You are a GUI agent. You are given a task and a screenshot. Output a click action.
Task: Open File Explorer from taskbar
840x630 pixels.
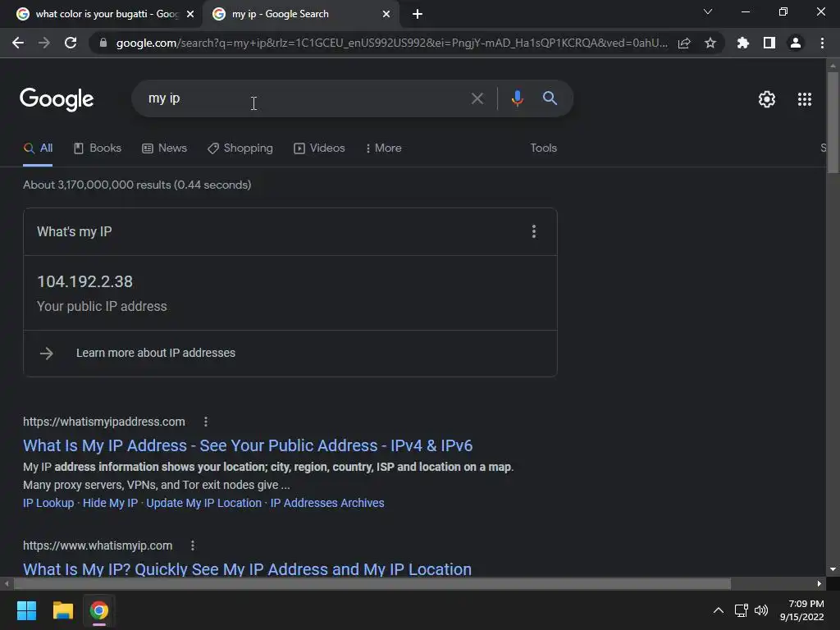62,610
